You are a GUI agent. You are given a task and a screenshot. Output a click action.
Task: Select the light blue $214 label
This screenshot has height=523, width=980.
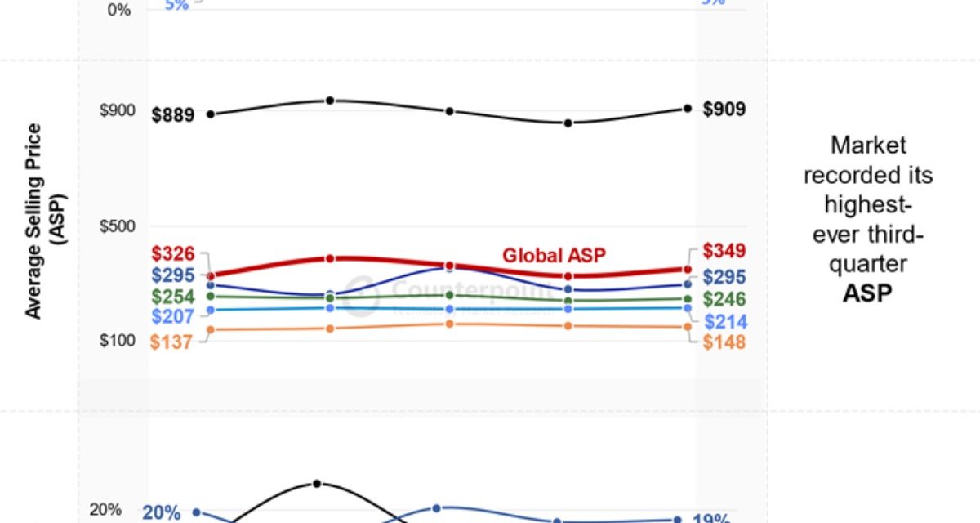[x=724, y=322]
